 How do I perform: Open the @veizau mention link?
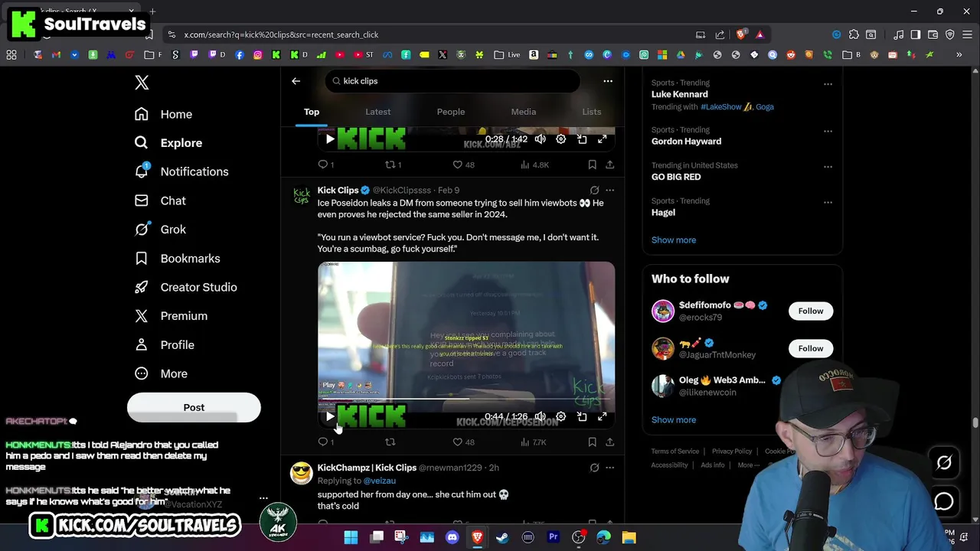[x=380, y=481]
